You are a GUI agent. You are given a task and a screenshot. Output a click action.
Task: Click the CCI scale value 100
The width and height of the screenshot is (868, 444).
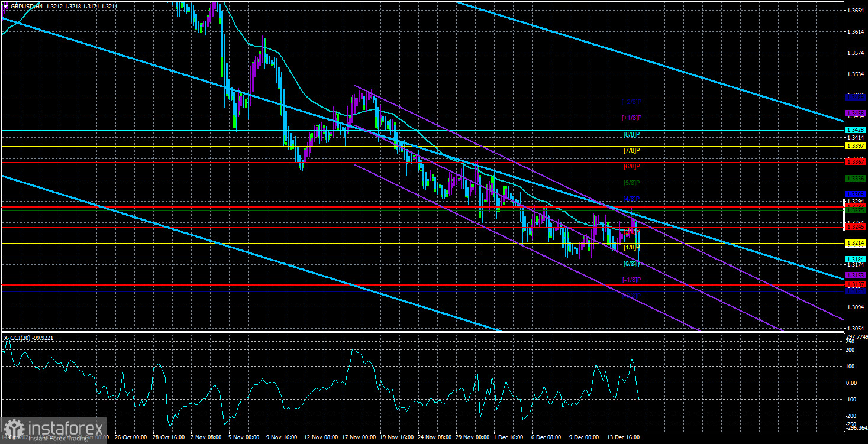click(x=850, y=366)
